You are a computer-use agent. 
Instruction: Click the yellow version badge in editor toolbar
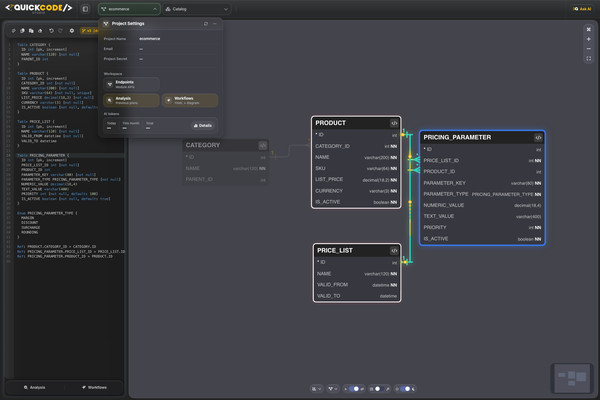(x=89, y=31)
